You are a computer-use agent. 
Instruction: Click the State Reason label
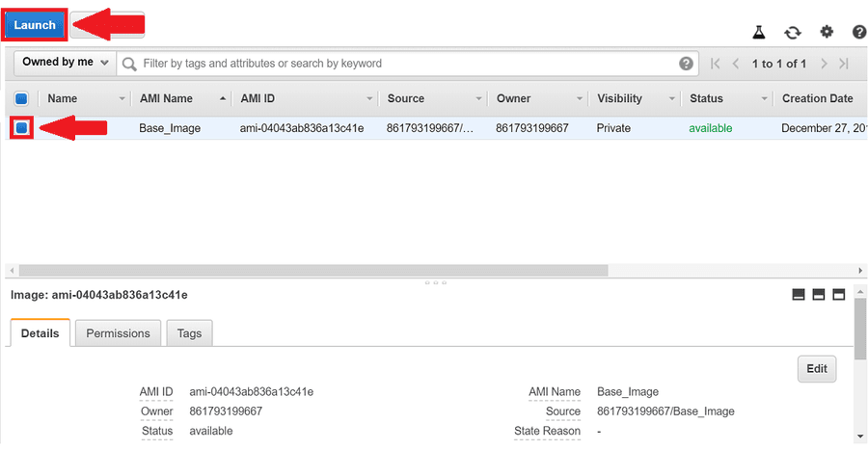coord(547,431)
